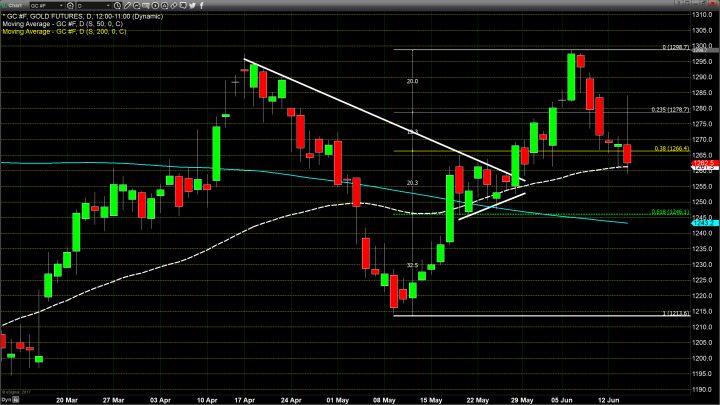Click the Chart window menu label
Screen dimensions: 720x405
(x=14, y=6)
